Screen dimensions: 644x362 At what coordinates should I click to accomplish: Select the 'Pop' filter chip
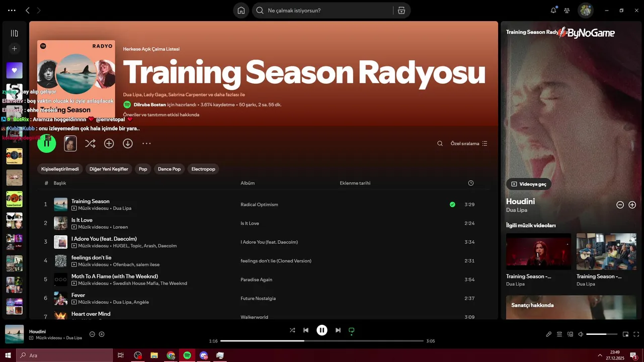[143, 169]
